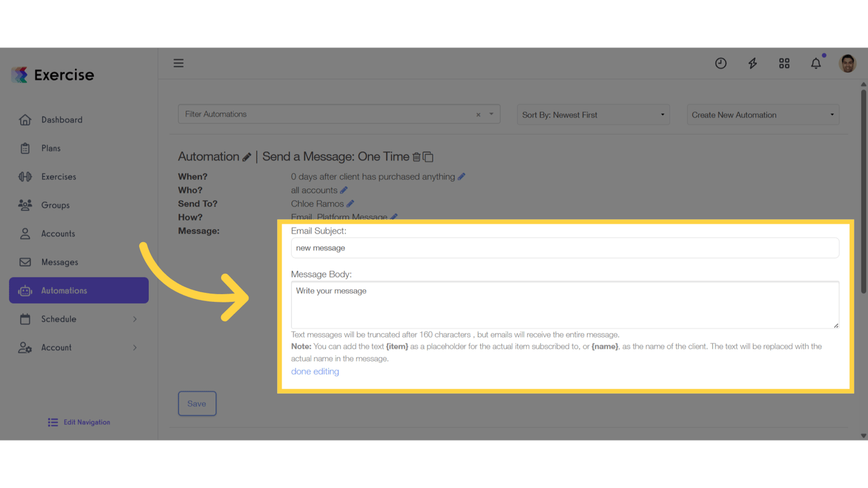Open the history clock icon in the header
Screen dimensions: 868x488
point(721,63)
